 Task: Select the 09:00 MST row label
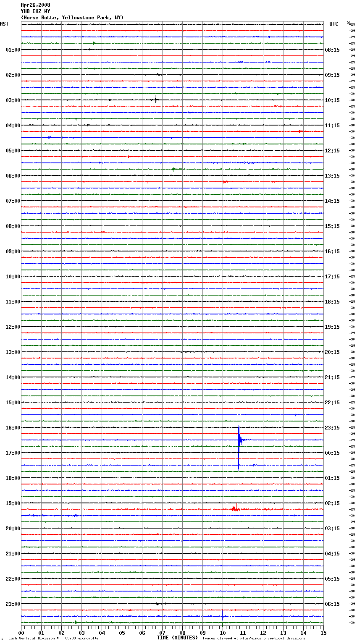click(x=13, y=251)
